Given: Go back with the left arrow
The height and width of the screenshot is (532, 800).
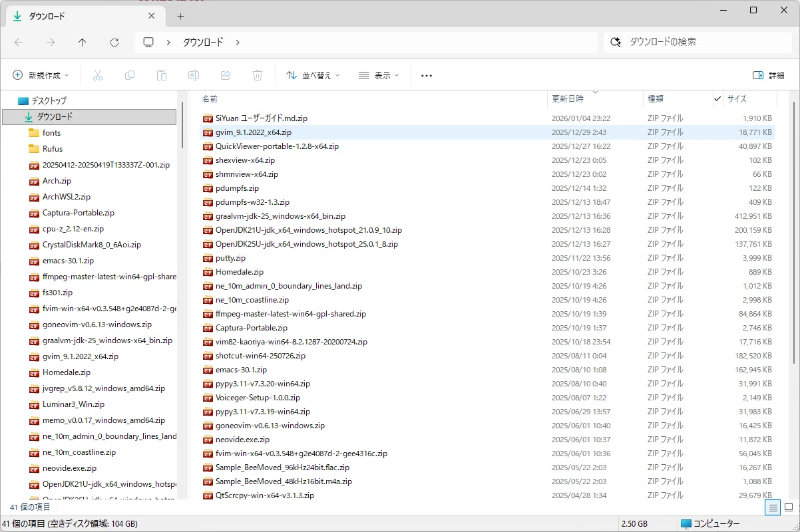Looking at the screenshot, I should point(19,42).
